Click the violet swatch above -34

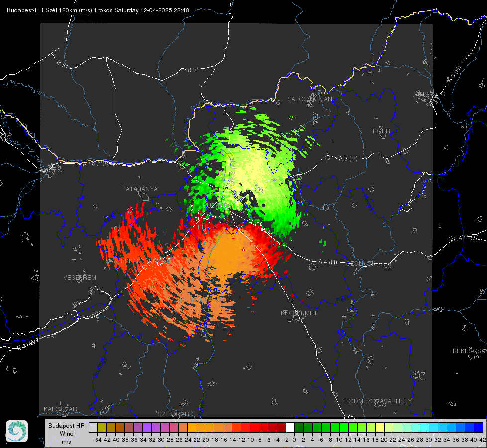tap(147, 427)
